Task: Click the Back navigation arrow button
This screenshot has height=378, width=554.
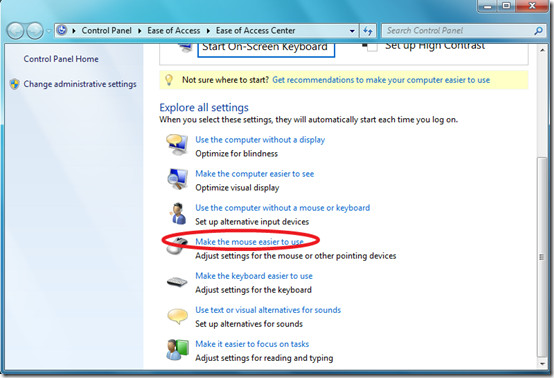Action: (x=15, y=31)
